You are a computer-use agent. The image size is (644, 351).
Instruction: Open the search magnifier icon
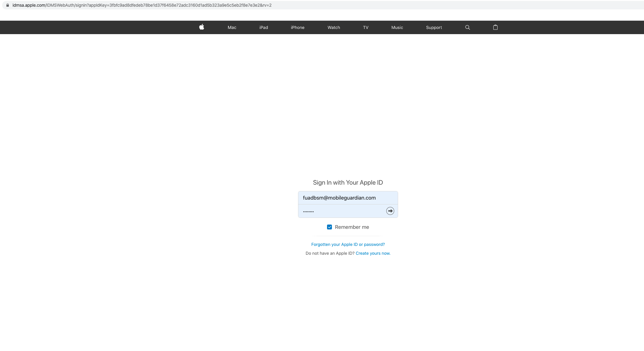467,27
